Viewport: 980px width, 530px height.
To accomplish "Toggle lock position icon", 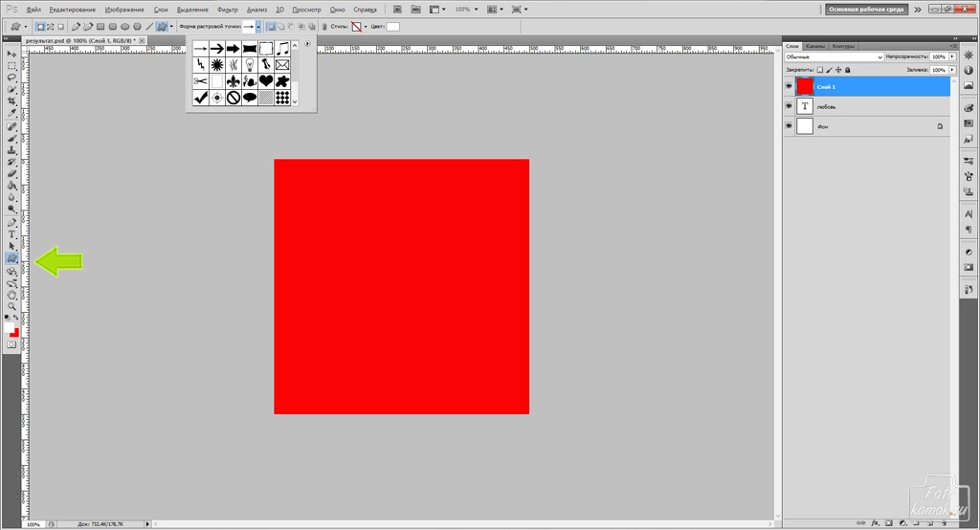I will click(838, 70).
